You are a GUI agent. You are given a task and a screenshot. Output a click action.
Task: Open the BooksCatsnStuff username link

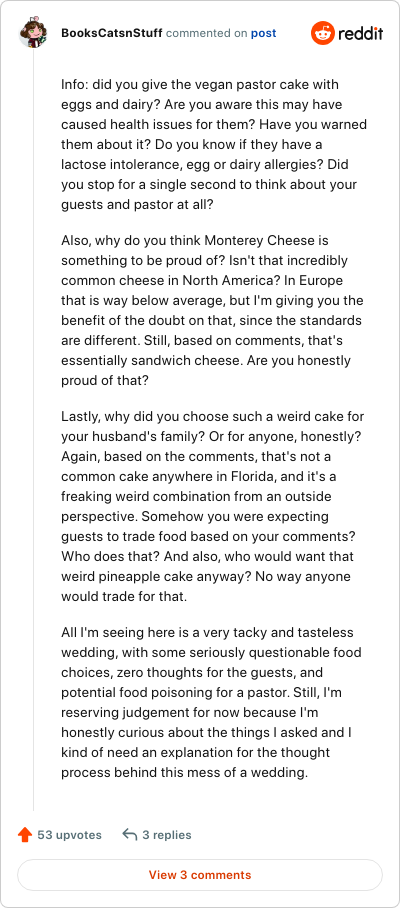[112, 34]
